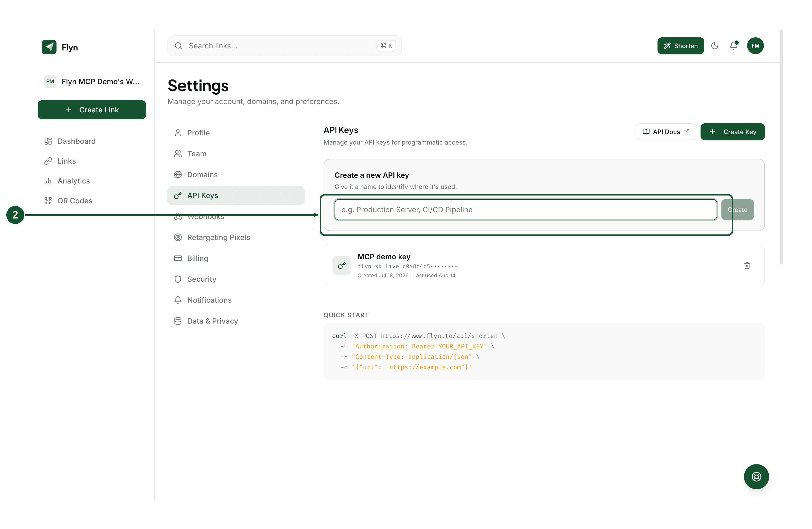
Task: Select the API Keys settings tab
Action: pos(236,196)
